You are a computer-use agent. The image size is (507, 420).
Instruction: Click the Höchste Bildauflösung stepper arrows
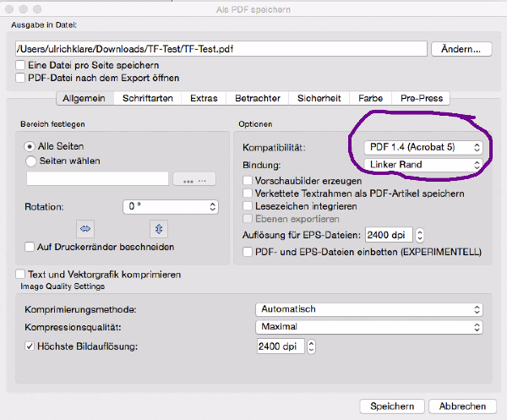click(312, 346)
